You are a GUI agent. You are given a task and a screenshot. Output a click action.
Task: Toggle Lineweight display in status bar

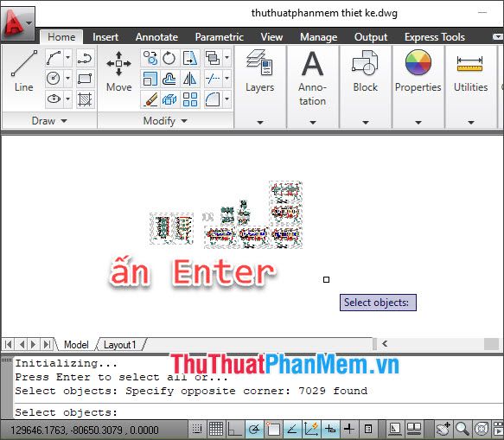(x=349, y=429)
